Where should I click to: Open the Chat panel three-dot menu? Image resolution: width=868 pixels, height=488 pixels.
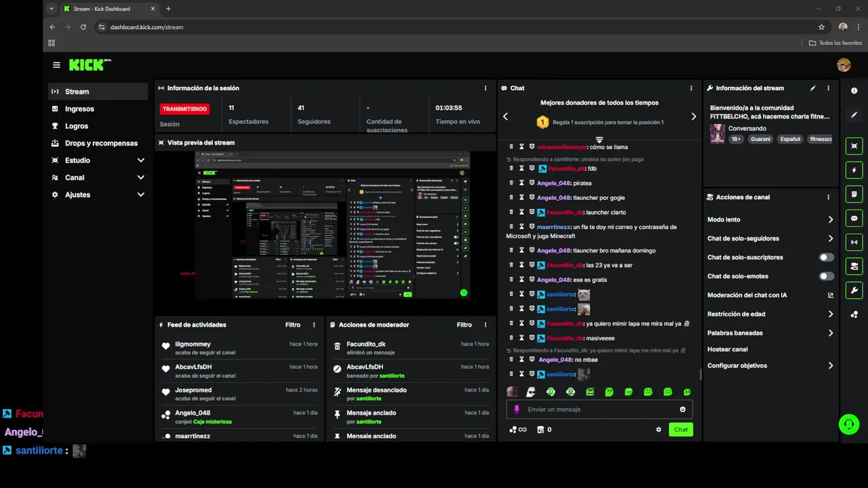[x=691, y=88]
